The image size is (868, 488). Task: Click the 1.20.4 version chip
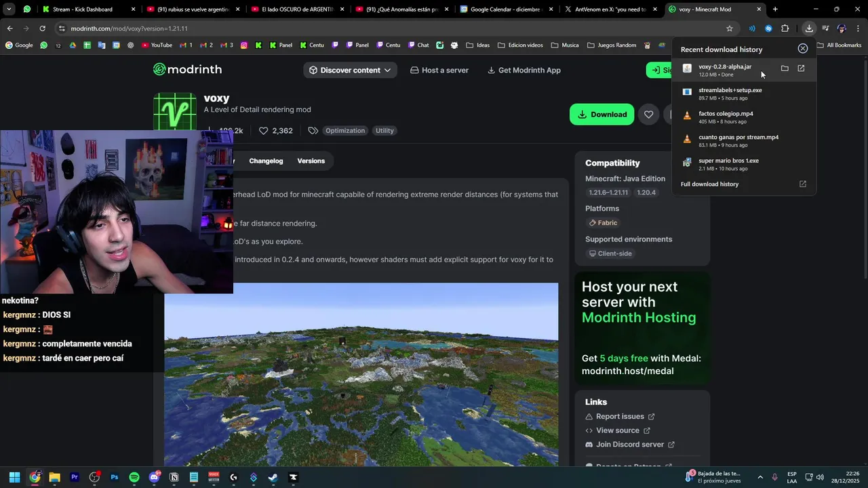(646, 192)
